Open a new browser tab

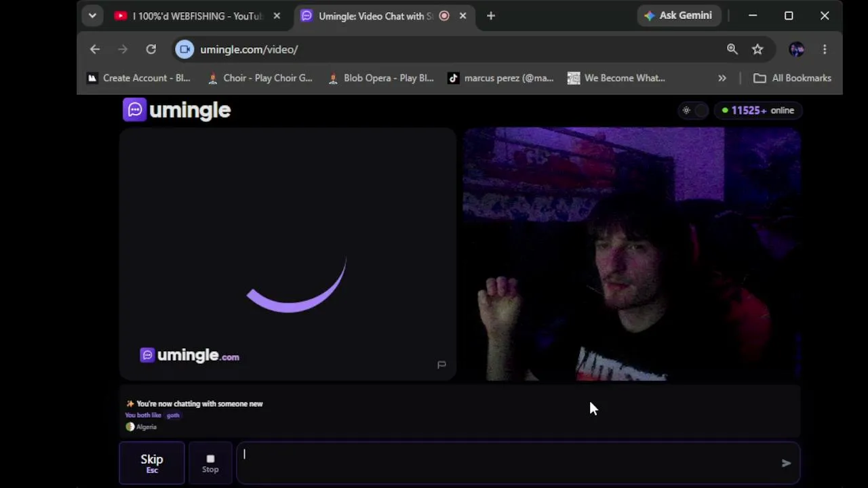point(491,16)
